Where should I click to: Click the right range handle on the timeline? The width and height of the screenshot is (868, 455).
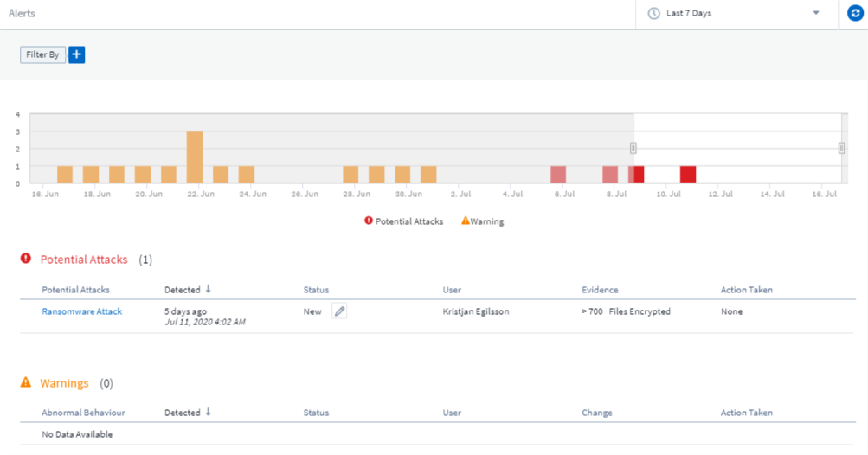click(841, 148)
